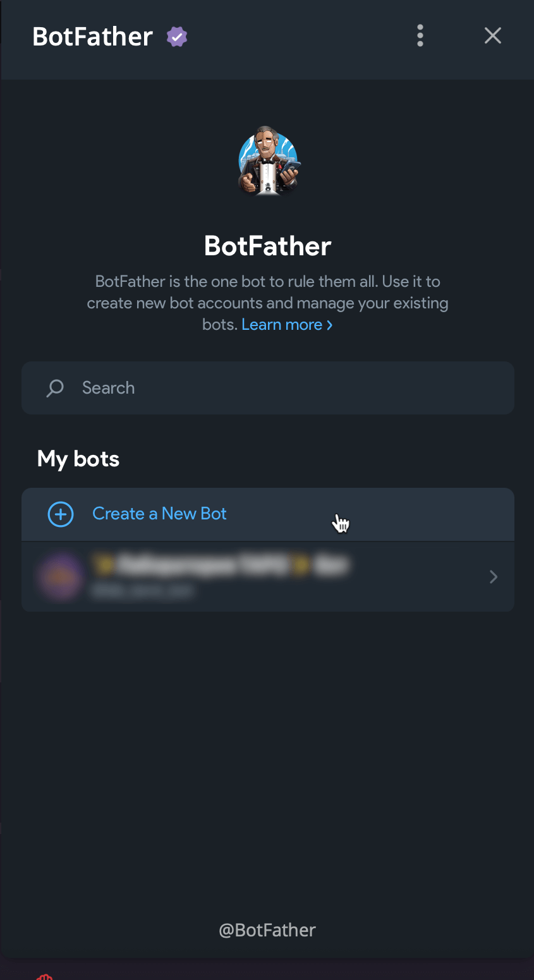Click the BotFather avatar picture

tap(268, 161)
